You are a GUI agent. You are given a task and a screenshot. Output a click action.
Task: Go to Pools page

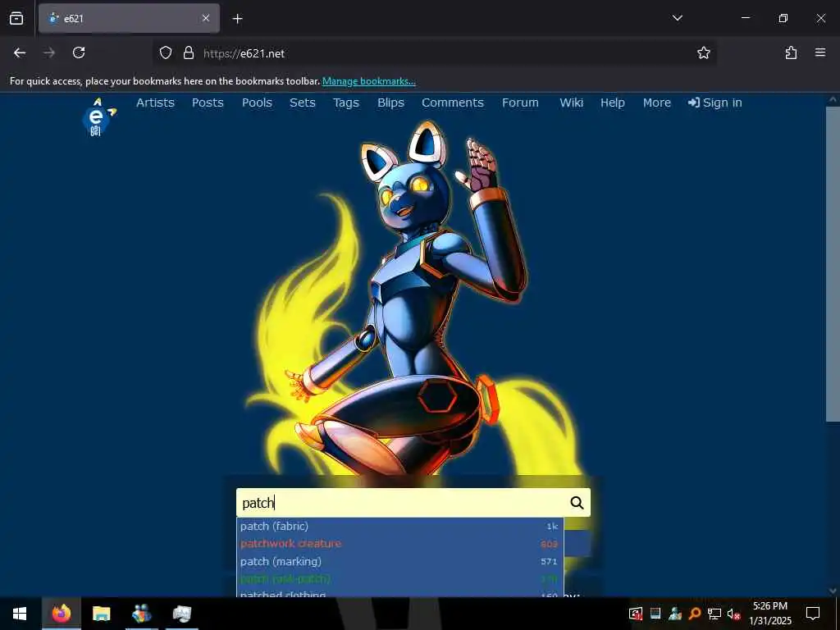[x=257, y=103]
